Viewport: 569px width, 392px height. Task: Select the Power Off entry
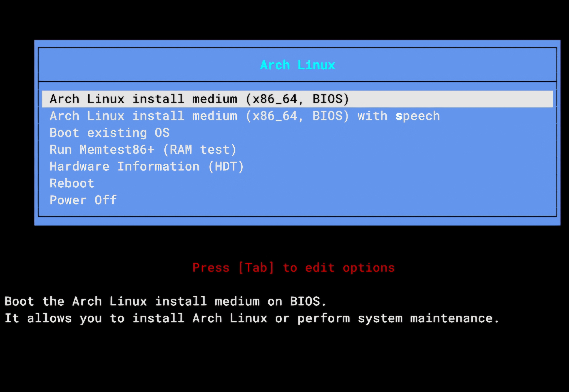tap(83, 200)
